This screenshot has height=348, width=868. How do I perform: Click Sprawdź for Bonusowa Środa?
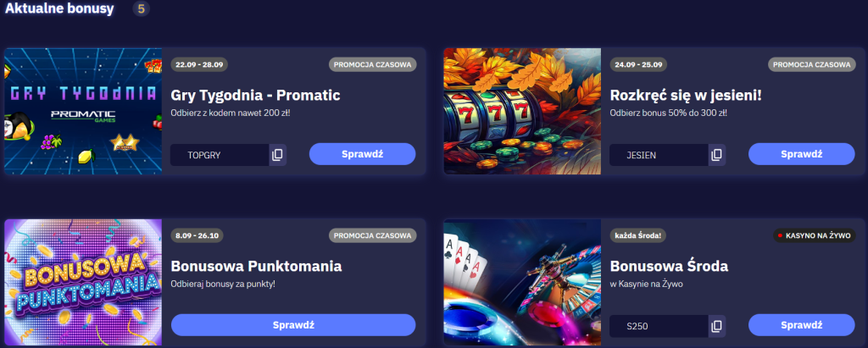(x=802, y=325)
